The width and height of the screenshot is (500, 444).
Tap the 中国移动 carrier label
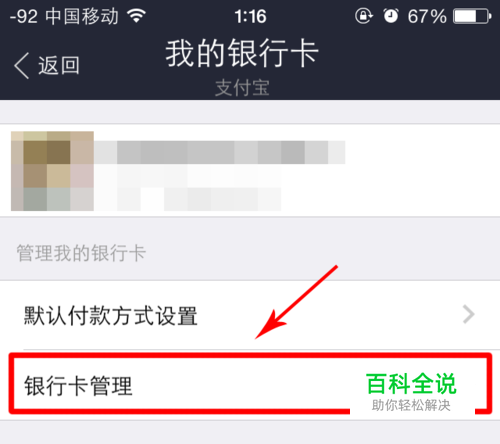click(x=82, y=16)
